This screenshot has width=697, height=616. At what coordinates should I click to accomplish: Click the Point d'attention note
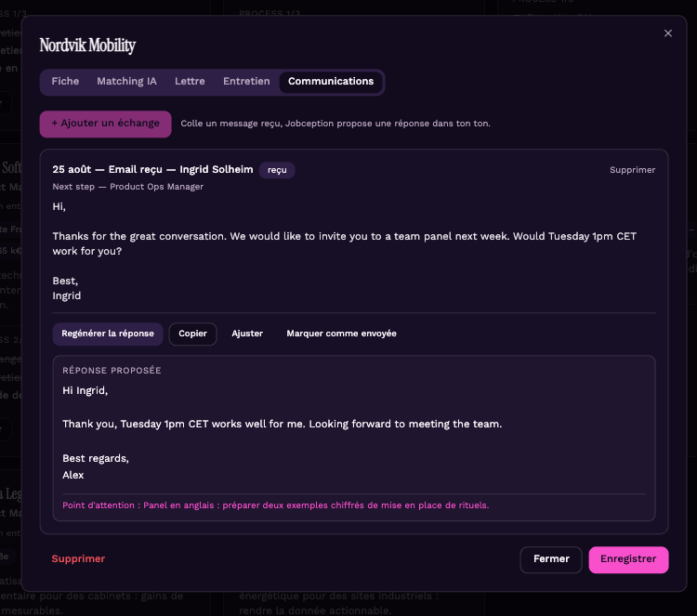(276, 505)
